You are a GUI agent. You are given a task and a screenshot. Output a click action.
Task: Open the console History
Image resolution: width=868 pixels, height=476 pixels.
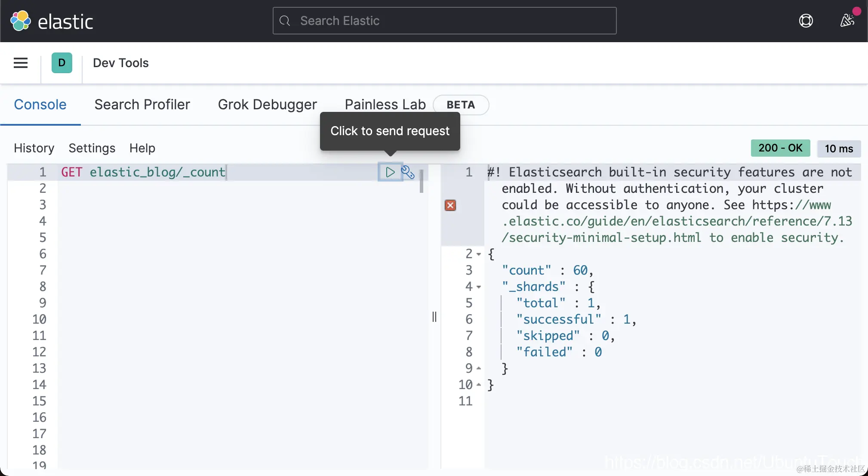34,148
